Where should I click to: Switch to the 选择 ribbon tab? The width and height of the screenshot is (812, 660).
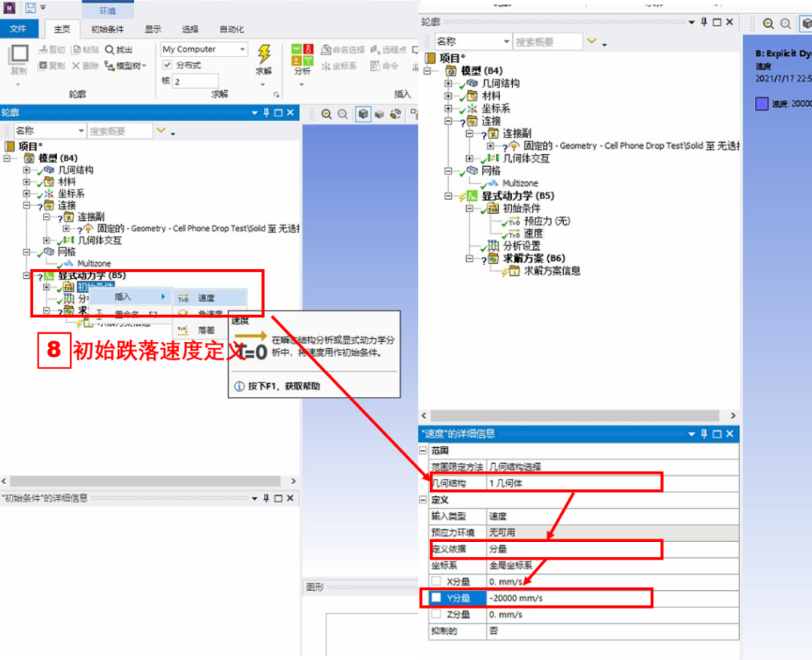(x=190, y=29)
